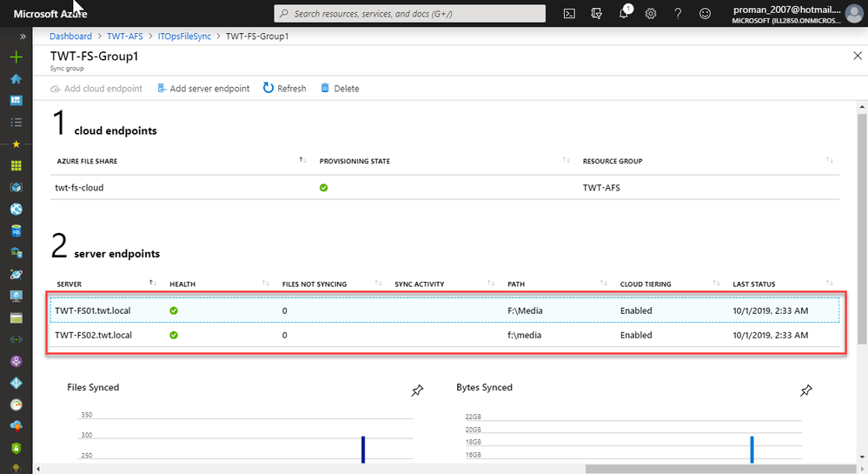Screen dimensions: 868x474
Task: Open Directory and subscription filter icon
Action: (596, 14)
